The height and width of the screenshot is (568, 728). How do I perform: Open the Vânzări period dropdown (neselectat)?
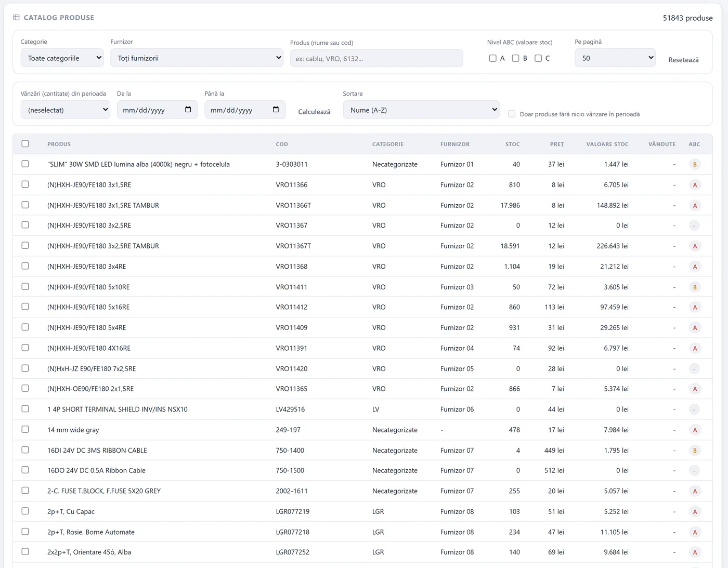pyautogui.click(x=65, y=110)
